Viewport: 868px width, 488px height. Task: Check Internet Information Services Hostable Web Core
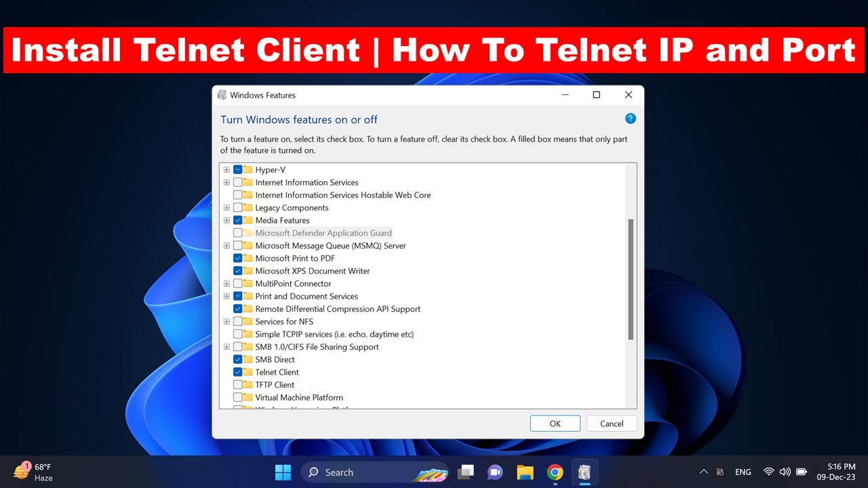[x=238, y=195]
